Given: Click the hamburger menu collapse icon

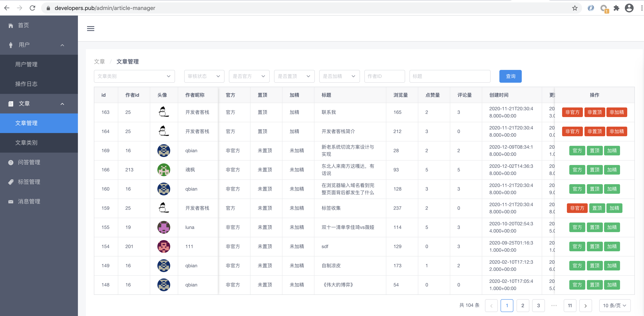Looking at the screenshot, I should point(90,29).
